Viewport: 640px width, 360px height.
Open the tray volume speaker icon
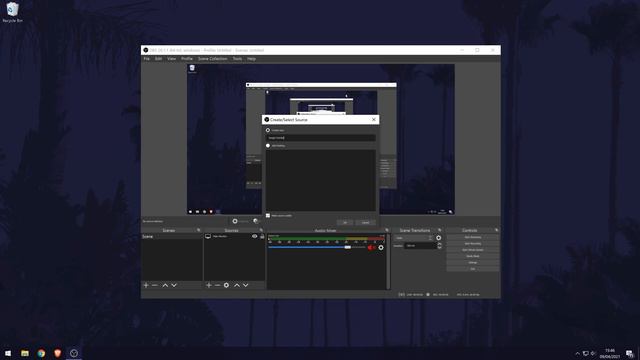pos(593,353)
